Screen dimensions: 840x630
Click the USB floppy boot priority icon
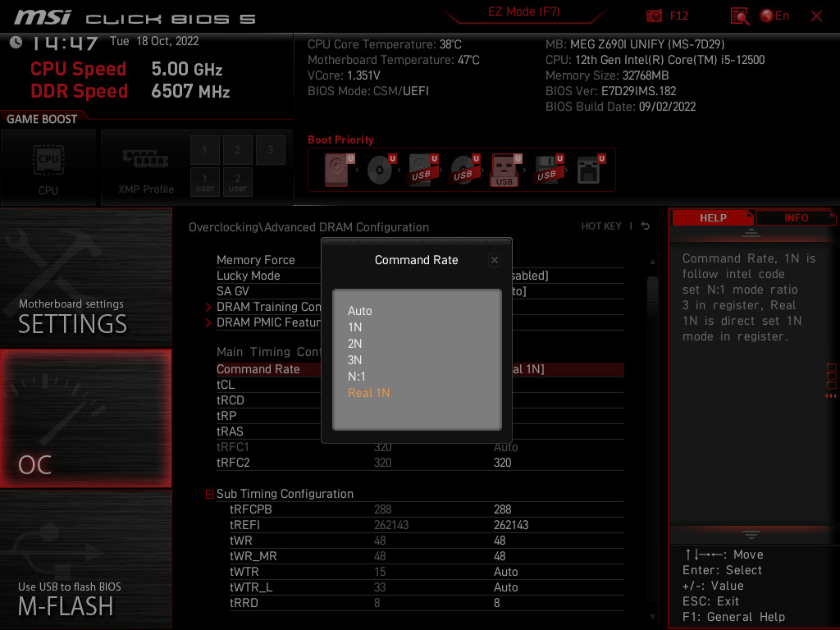tap(547, 170)
